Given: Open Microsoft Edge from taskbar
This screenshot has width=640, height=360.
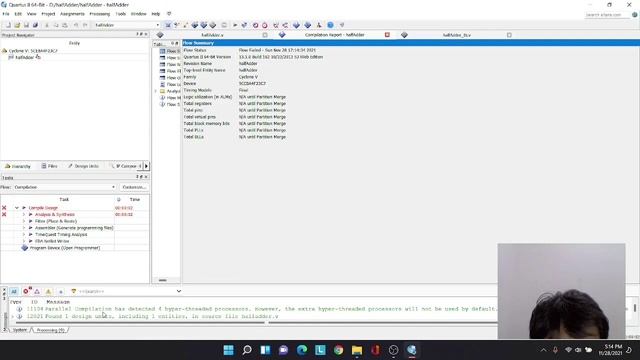Looking at the screenshot, I should (302, 350).
